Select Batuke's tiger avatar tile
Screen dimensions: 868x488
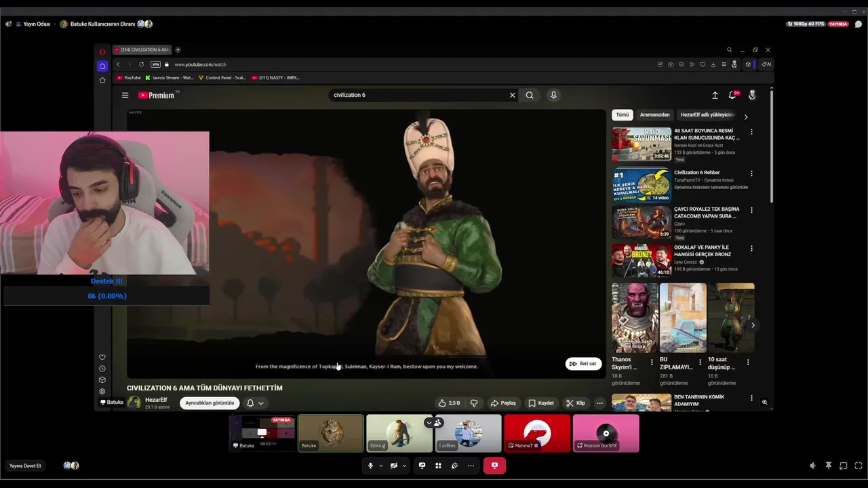(x=331, y=433)
